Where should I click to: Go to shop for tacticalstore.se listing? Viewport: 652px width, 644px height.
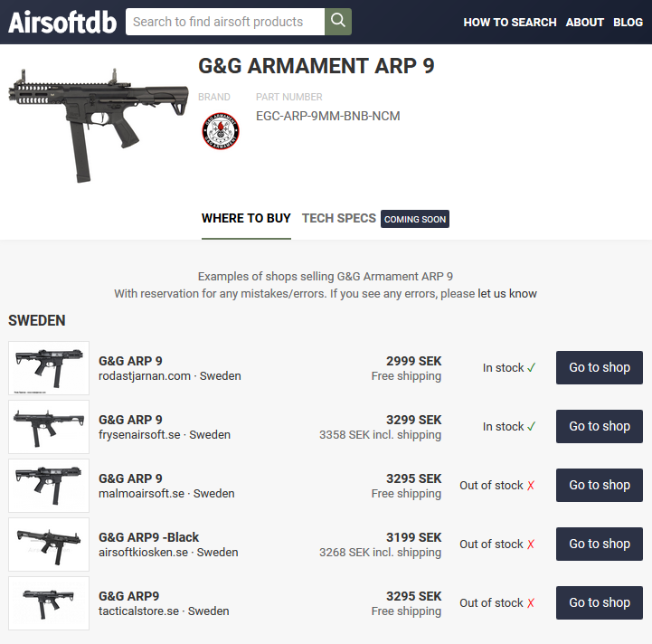[x=600, y=602]
